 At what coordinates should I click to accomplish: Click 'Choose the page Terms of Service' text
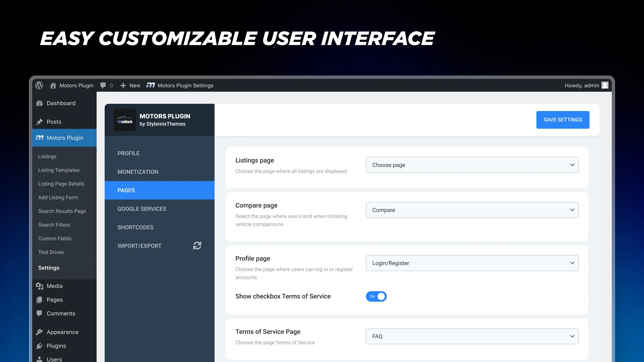(275, 342)
